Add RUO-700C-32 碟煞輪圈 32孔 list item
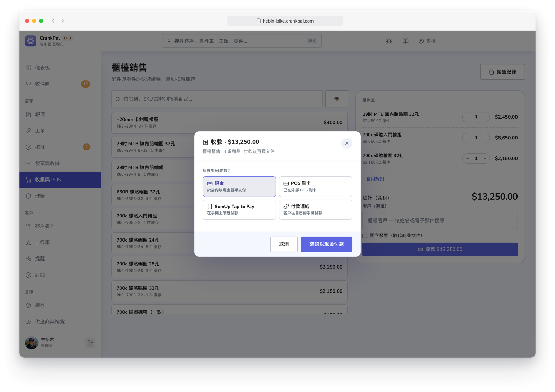 click(229, 291)
